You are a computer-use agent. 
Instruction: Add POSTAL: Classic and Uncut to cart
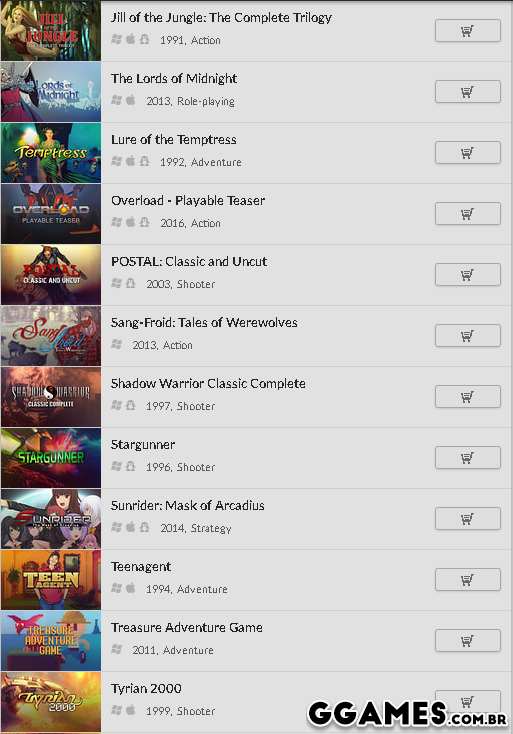coord(468,275)
